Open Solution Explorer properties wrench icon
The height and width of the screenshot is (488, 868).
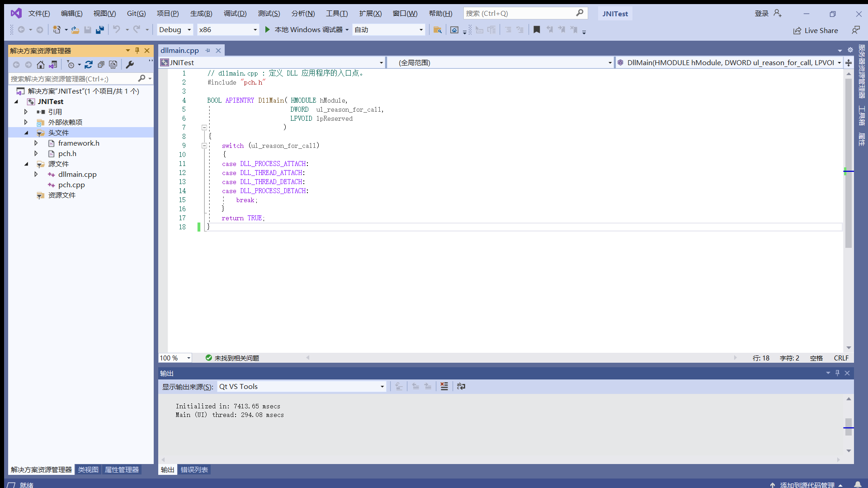(130, 65)
